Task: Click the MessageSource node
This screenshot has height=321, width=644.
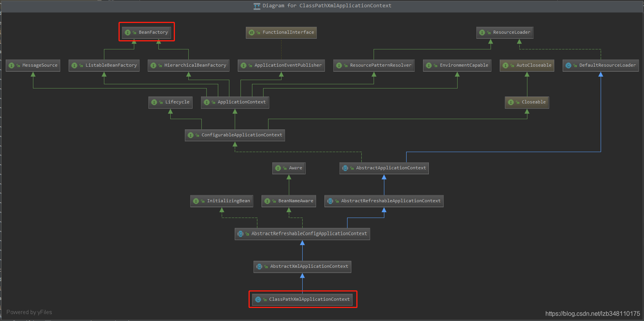Action: coord(33,66)
